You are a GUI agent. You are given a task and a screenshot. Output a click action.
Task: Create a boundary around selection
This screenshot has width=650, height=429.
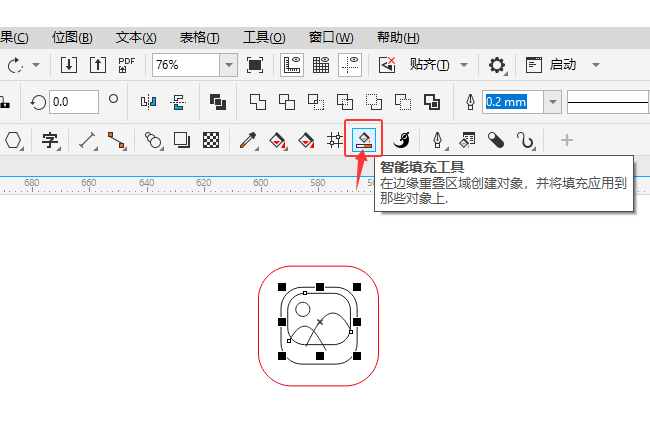pos(432,102)
